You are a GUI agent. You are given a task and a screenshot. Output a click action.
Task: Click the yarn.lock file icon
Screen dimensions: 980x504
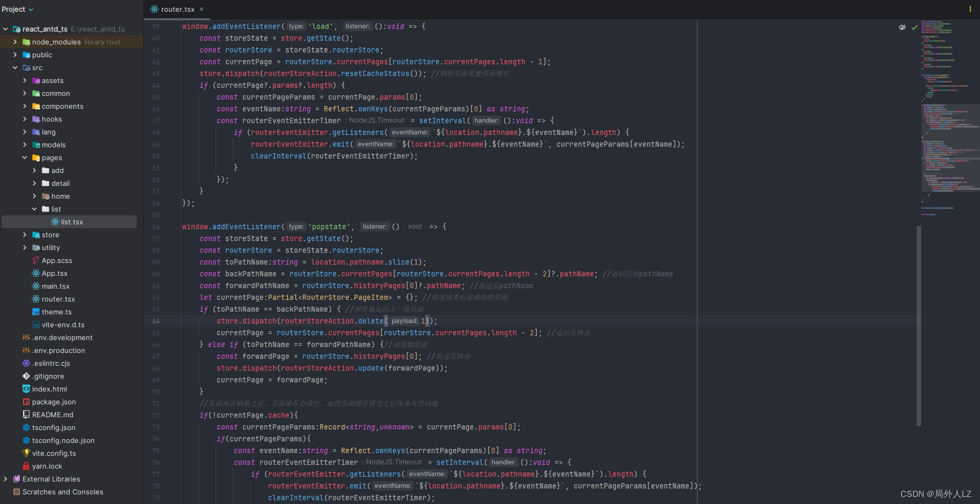26,466
